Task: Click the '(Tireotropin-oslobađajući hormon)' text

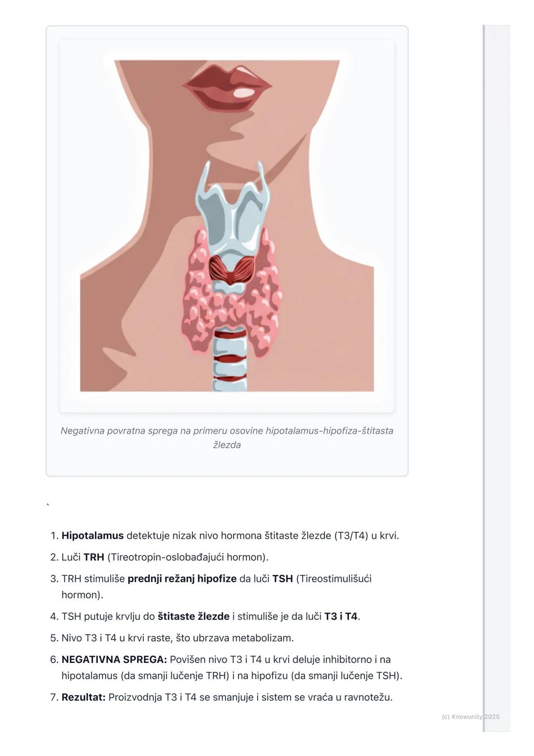Action: [x=188, y=557]
